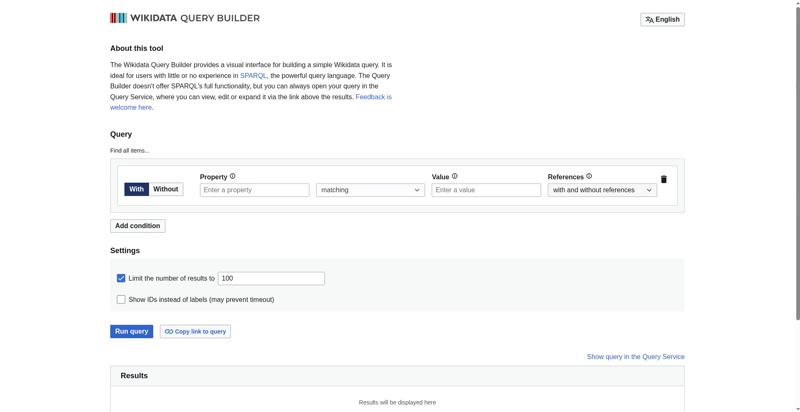Enable Show IDs instead of labels
Viewport: 800px width, 412px height.
click(121, 300)
